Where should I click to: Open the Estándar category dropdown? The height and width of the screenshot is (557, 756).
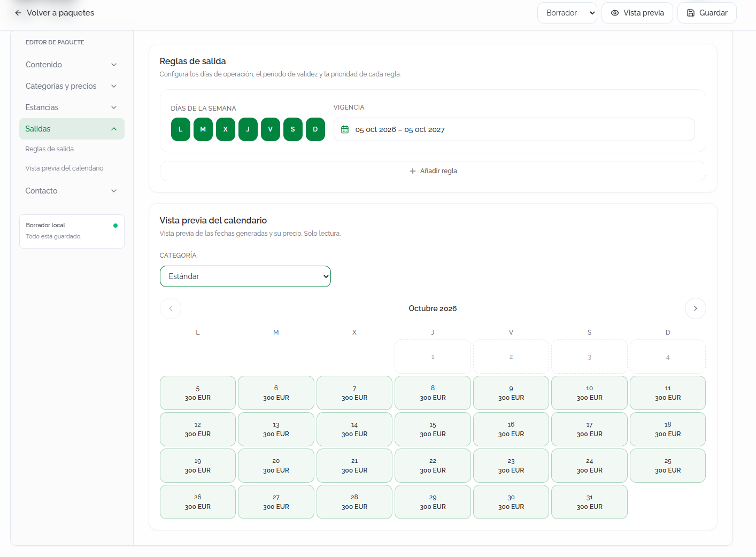[245, 276]
